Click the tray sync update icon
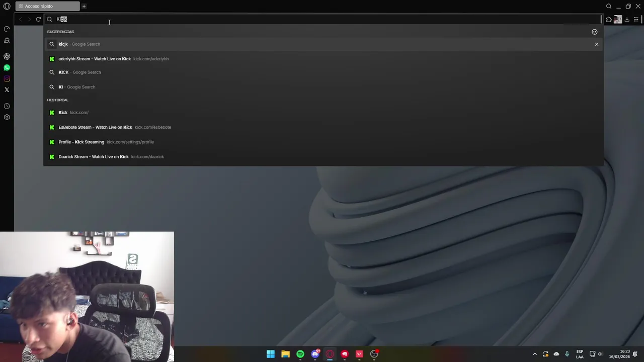This screenshot has height=362, width=644. click(545, 354)
